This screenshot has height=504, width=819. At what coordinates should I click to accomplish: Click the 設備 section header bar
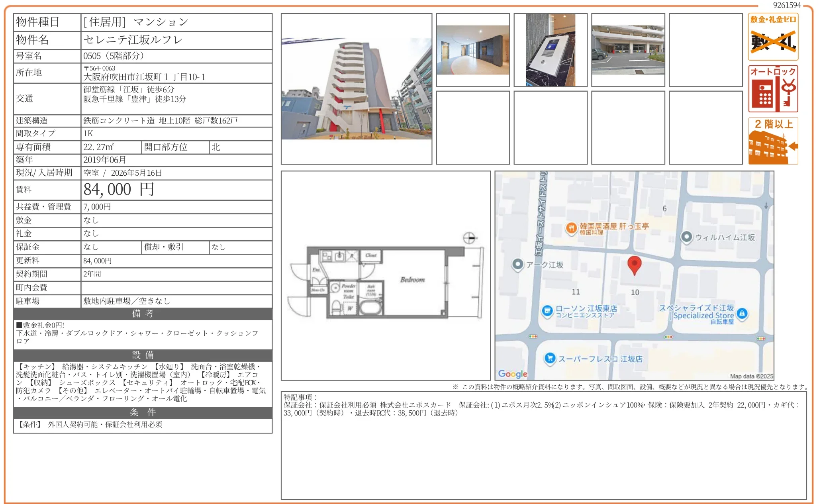point(143,355)
